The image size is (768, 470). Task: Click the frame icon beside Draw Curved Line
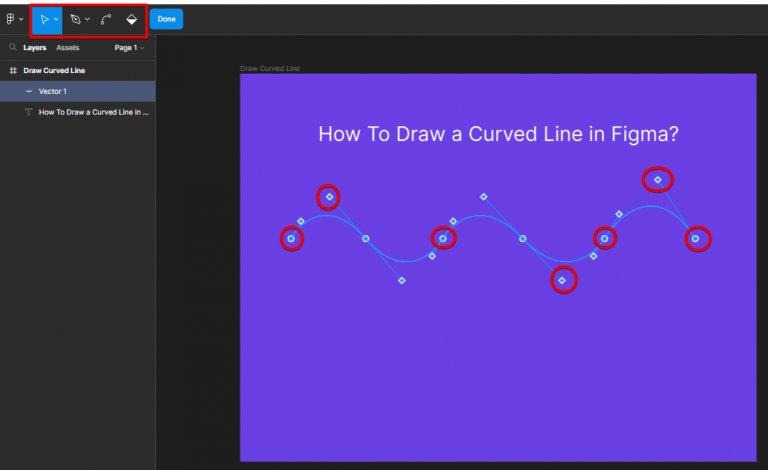pyautogui.click(x=13, y=71)
